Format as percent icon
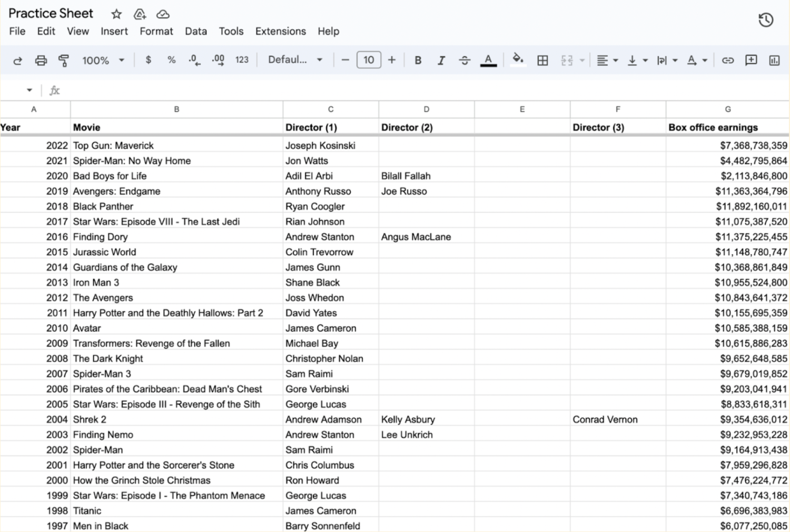 [171, 60]
